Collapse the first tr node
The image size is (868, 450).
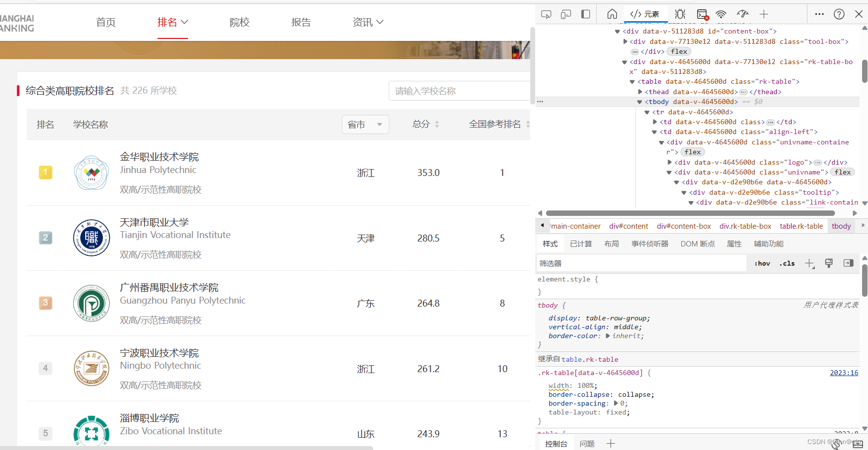[x=647, y=112]
